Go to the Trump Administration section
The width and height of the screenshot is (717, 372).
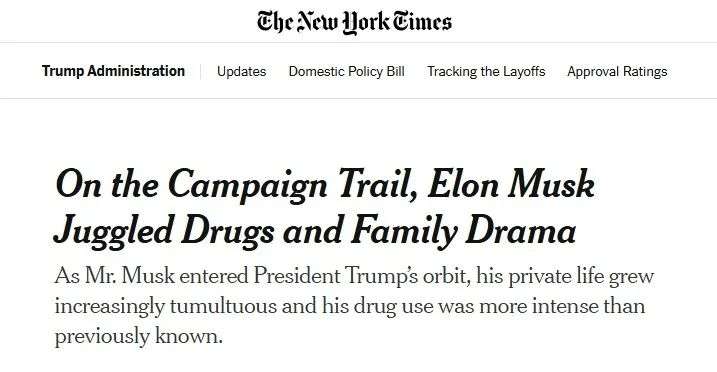[113, 71]
